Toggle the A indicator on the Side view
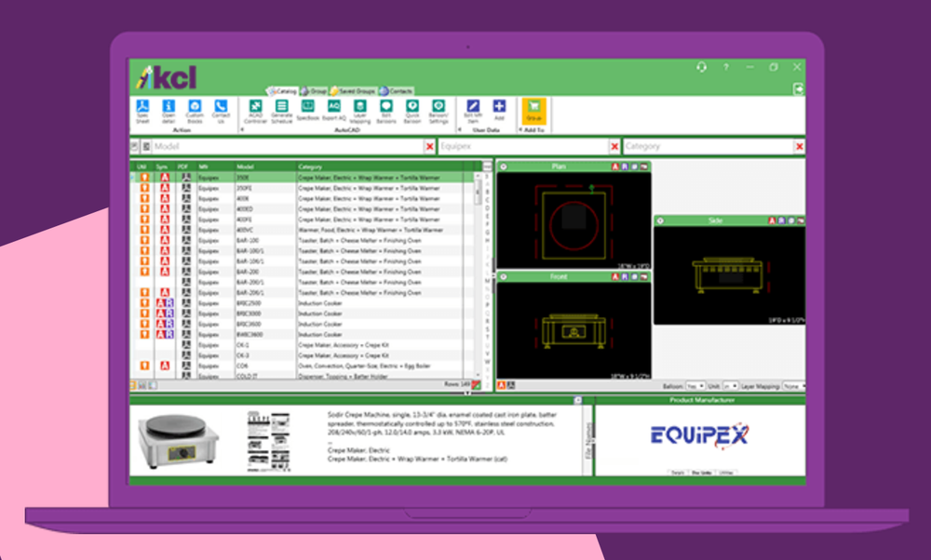Screen dimensions: 931x560 pyautogui.click(x=771, y=220)
